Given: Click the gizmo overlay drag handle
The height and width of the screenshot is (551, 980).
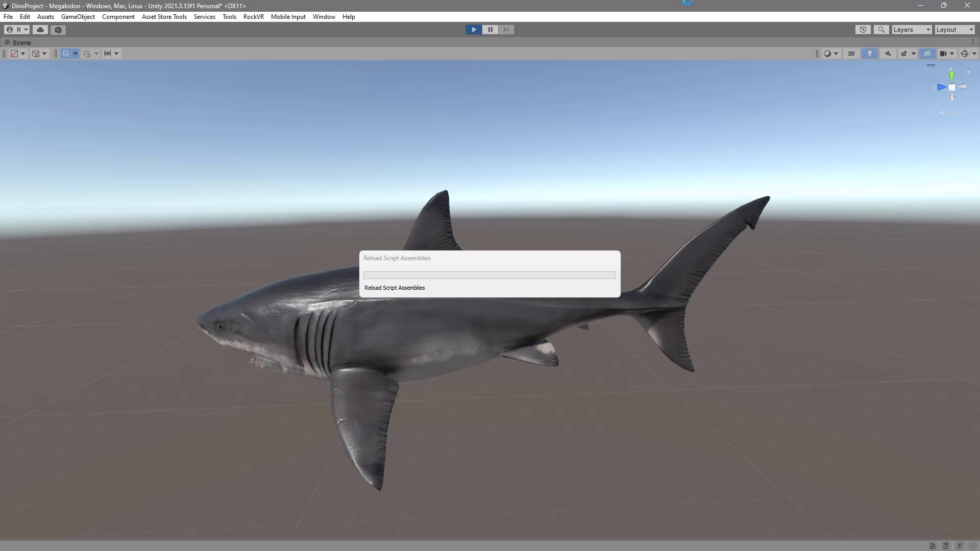Looking at the screenshot, I should [931, 65].
